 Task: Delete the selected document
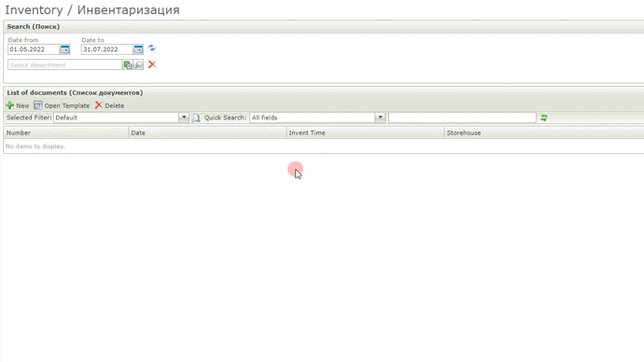tap(109, 105)
